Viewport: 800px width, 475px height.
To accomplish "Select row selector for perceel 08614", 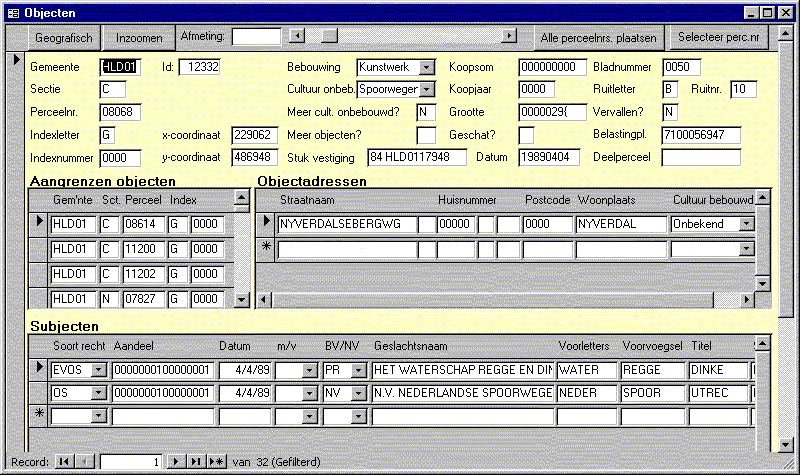I will point(39,222).
